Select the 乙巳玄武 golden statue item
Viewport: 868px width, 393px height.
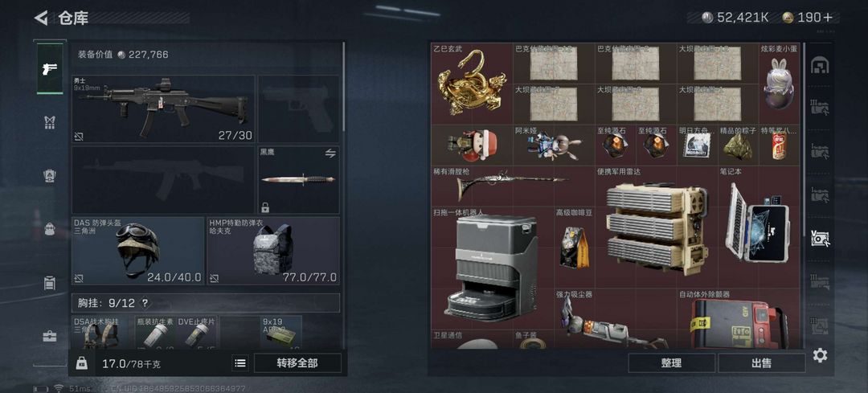pos(472,84)
